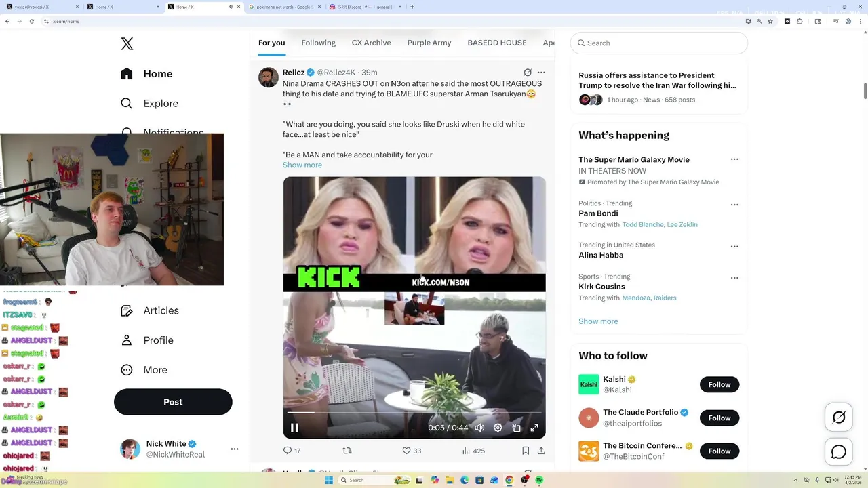Screen dimensions: 868x488
Task: Share the Rellez post via share icon
Action: pyautogui.click(x=541, y=450)
